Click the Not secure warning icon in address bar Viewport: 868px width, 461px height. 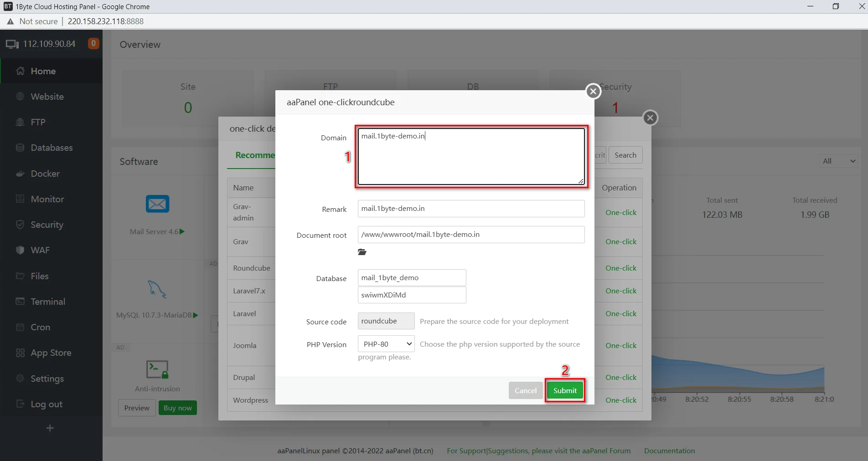click(x=10, y=21)
